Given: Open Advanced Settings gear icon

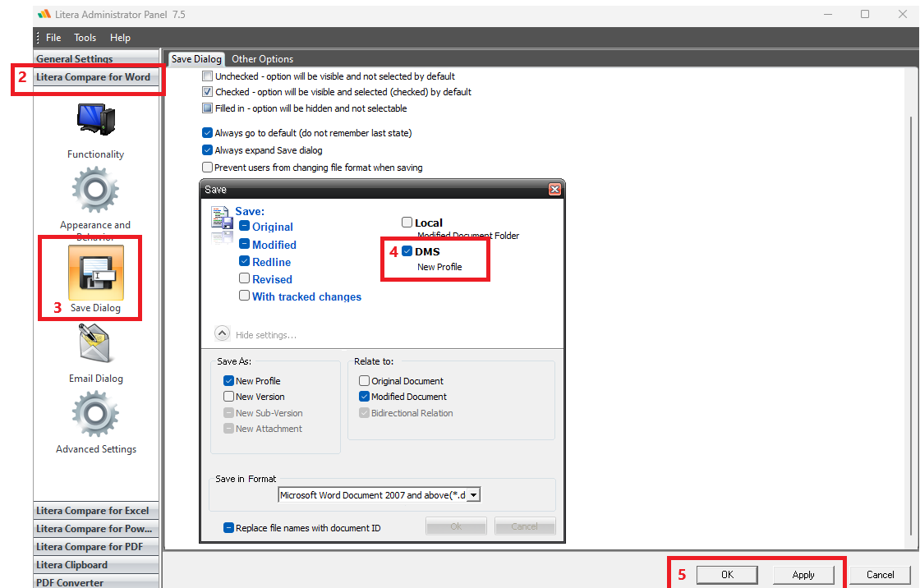Looking at the screenshot, I should tap(95, 414).
